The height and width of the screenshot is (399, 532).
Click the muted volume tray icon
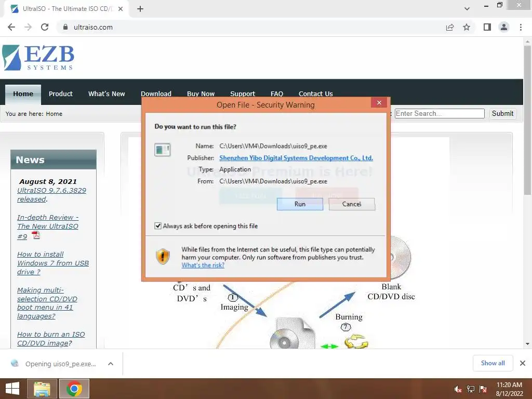pyautogui.click(x=458, y=389)
